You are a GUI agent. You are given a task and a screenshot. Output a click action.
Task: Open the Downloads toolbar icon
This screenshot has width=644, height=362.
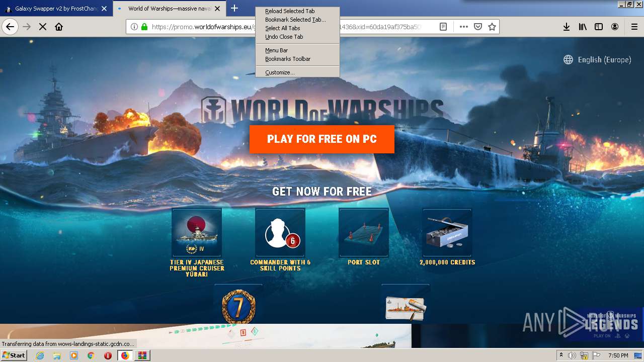pos(567,27)
